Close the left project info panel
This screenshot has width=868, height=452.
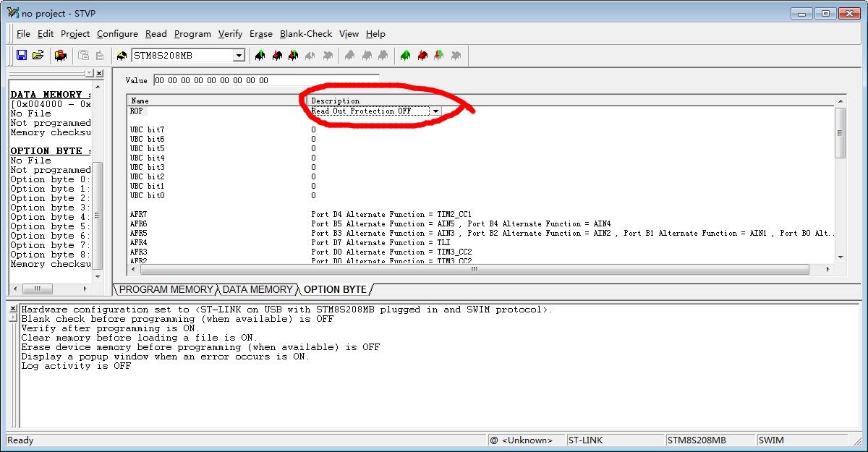point(99,73)
